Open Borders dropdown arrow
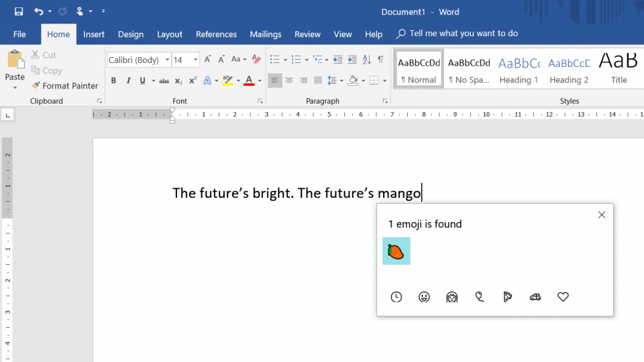 pyautogui.click(x=384, y=81)
